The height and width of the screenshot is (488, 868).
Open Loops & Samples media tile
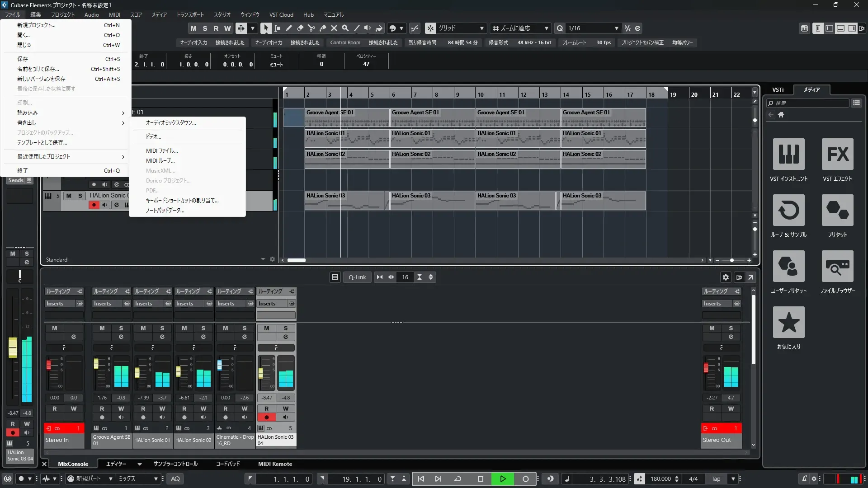788,211
